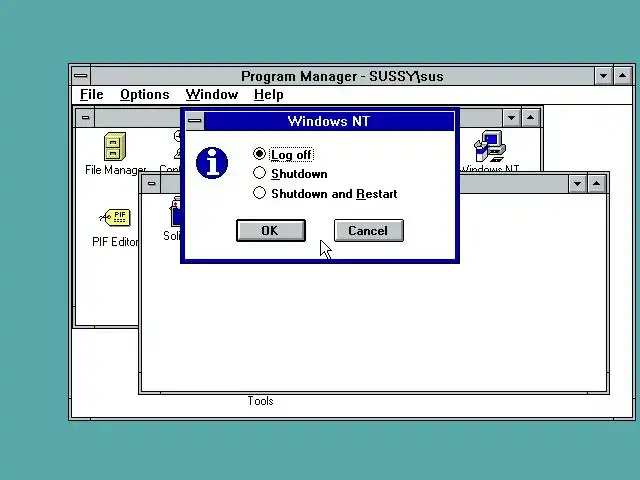Open Windows NT dialog control menu box
Image resolution: width=640 pixels, height=480 pixels.
[195, 121]
